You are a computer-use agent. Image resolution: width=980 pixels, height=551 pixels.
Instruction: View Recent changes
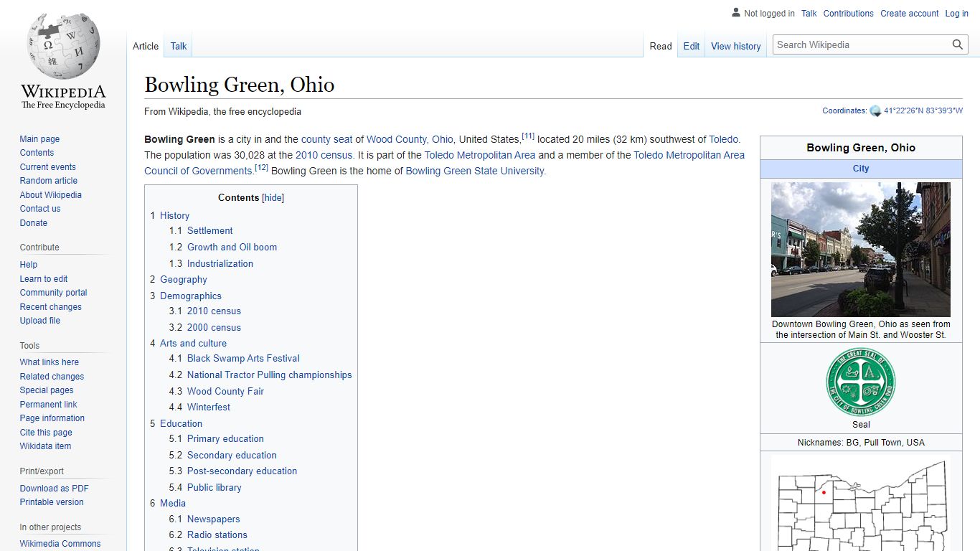(x=50, y=307)
